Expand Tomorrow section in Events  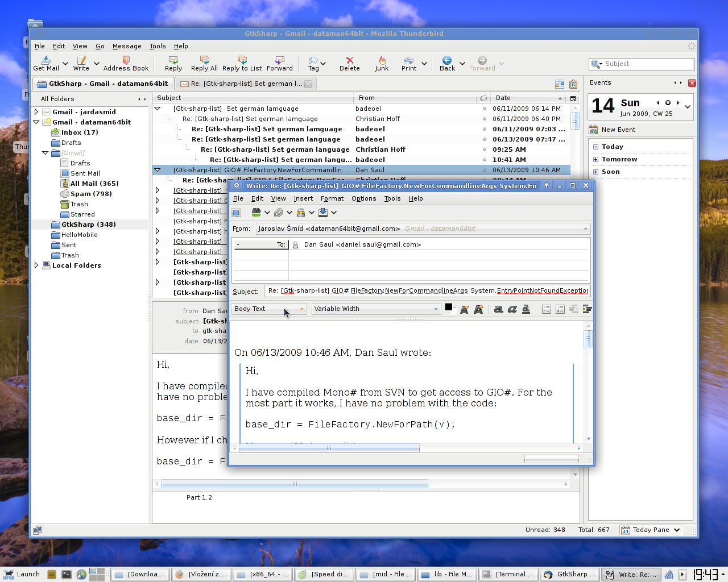point(595,160)
